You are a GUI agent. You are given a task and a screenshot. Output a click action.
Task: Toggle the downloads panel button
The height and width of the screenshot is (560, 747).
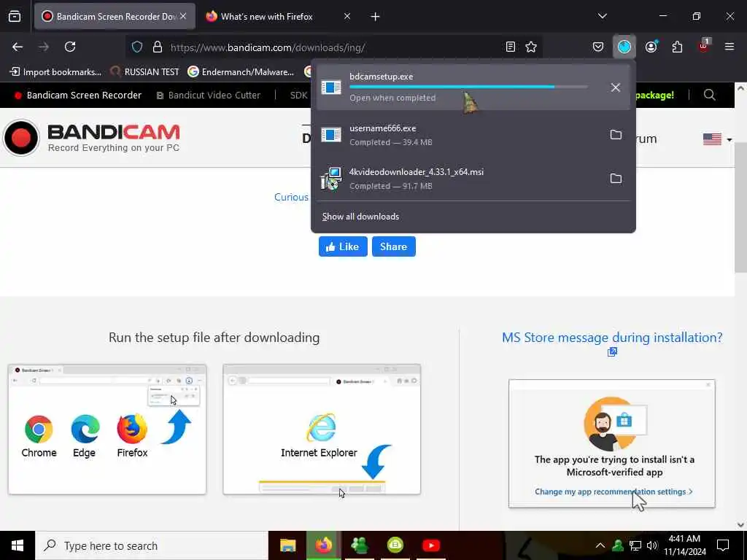pos(624,47)
